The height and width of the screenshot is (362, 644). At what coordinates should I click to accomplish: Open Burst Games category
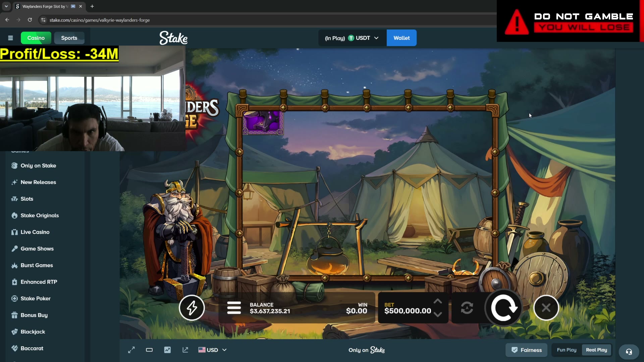point(37,265)
